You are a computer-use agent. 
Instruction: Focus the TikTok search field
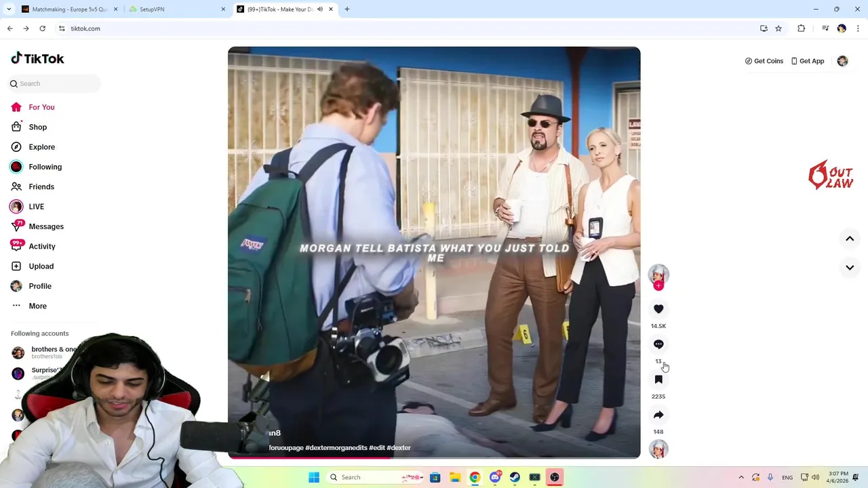(x=54, y=83)
